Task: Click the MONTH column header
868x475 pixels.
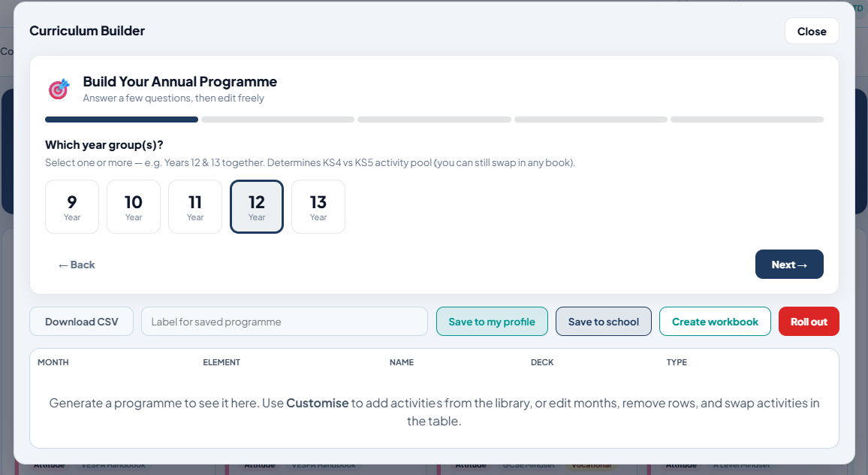Action: 53,362
